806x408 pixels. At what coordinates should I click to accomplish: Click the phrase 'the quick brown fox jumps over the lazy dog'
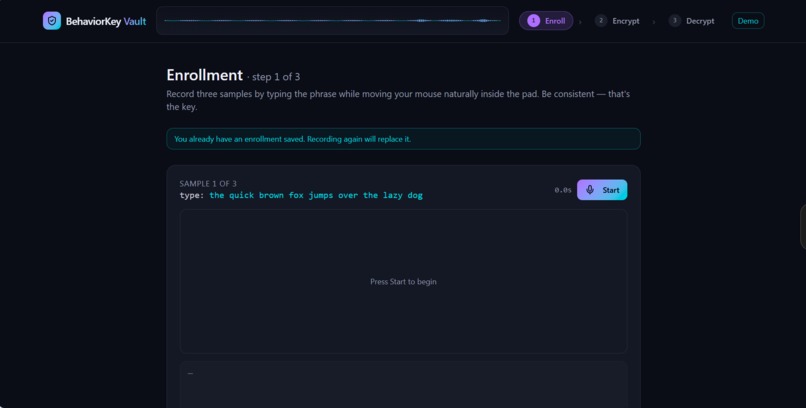(x=316, y=195)
